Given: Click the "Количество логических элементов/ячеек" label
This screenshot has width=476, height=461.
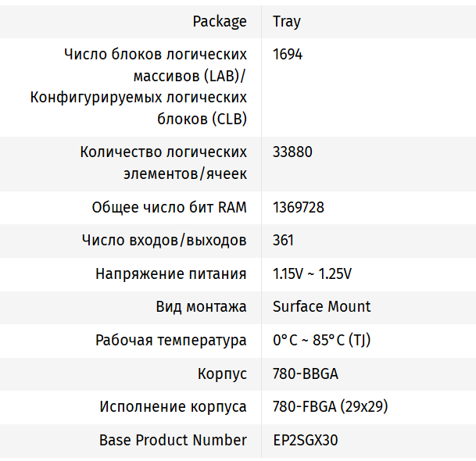Looking at the screenshot, I should (x=163, y=163).
